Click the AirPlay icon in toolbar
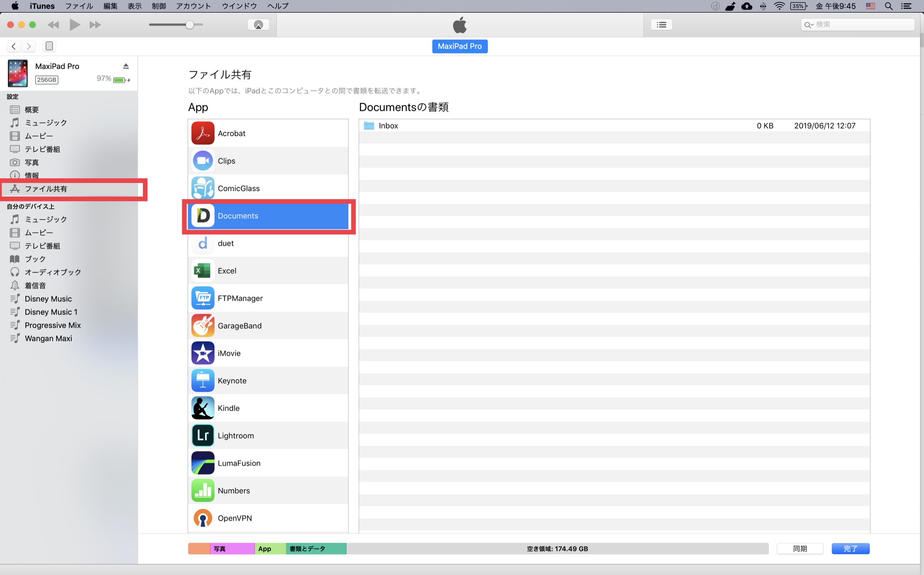Image resolution: width=924 pixels, height=575 pixels. (x=258, y=25)
